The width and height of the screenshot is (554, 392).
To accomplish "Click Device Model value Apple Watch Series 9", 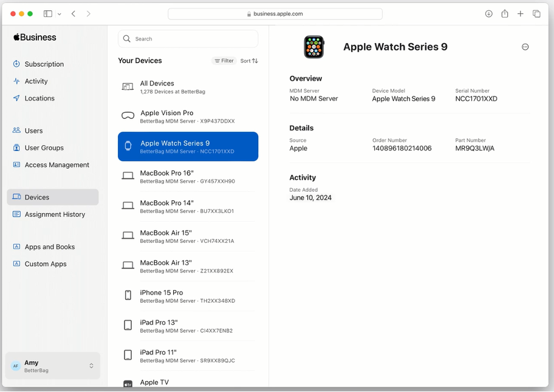I will 403,99.
